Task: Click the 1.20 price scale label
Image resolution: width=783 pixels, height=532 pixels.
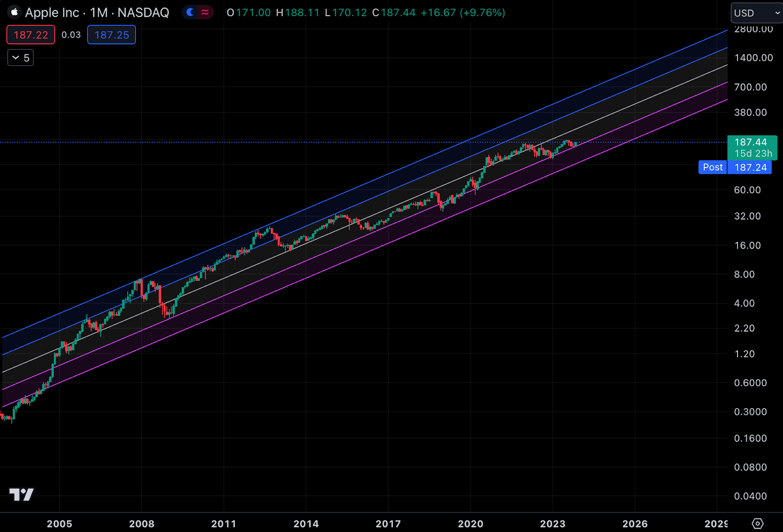Action: pos(744,354)
